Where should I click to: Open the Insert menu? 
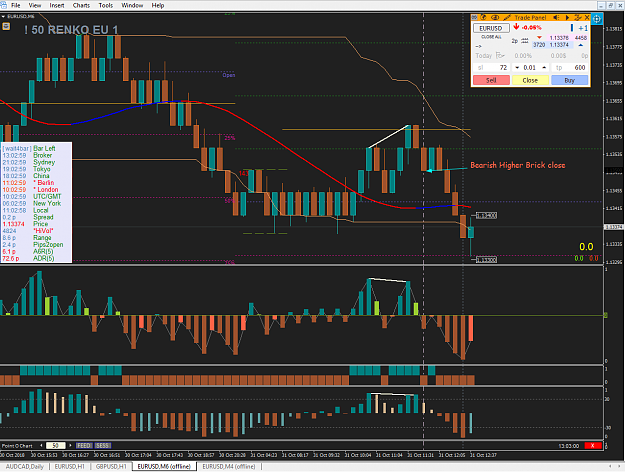57,5
